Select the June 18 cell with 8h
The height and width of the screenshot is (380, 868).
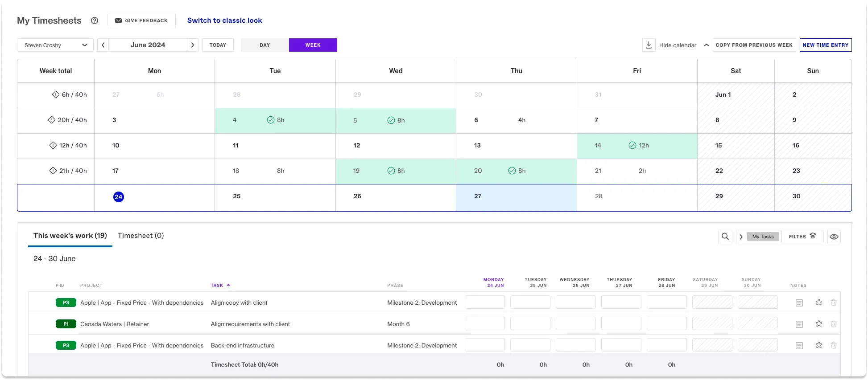pyautogui.click(x=275, y=171)
